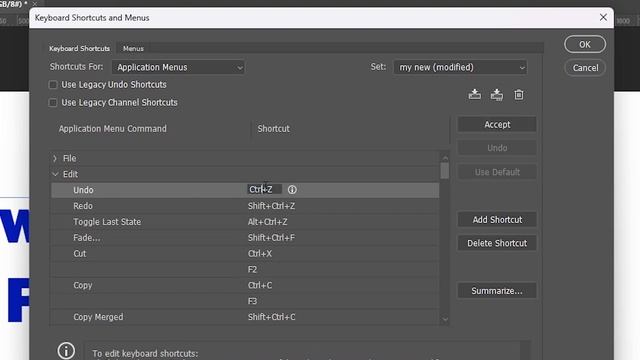
Task: Click the Add Shortcut button
Action: coord(497,220)
